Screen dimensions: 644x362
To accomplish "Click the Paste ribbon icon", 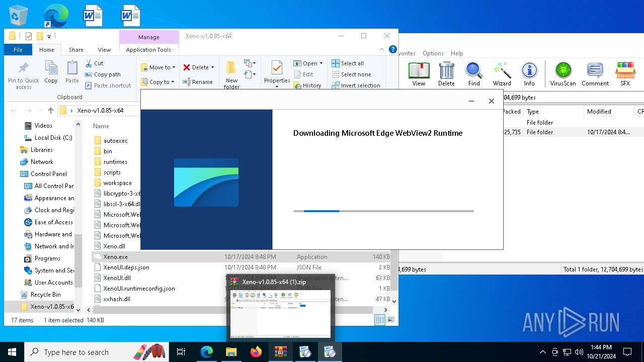I will point(72,72).
